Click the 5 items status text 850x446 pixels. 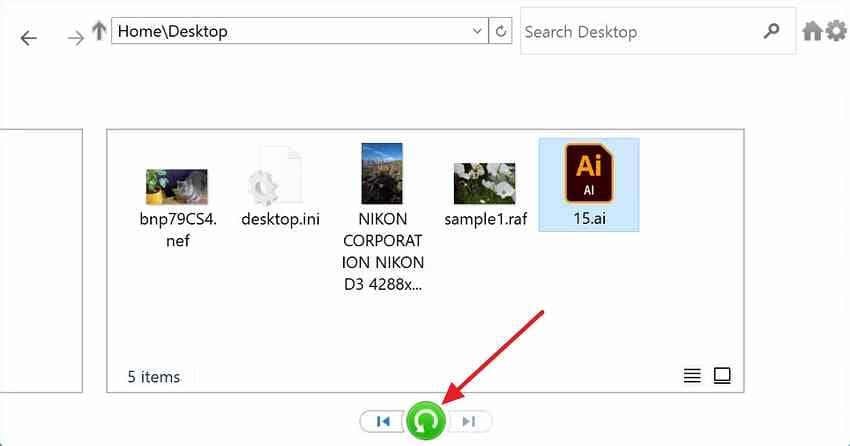tap(153, 377)
